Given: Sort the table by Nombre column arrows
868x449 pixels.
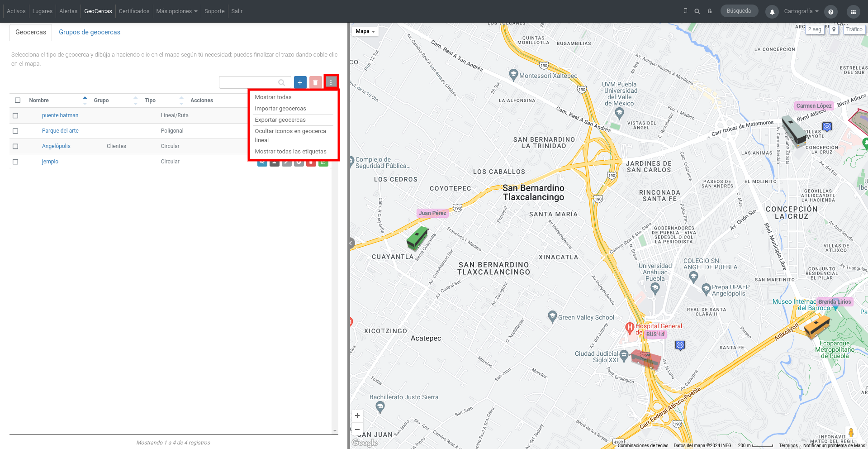Looking at the screenshot, I should 85,100.
